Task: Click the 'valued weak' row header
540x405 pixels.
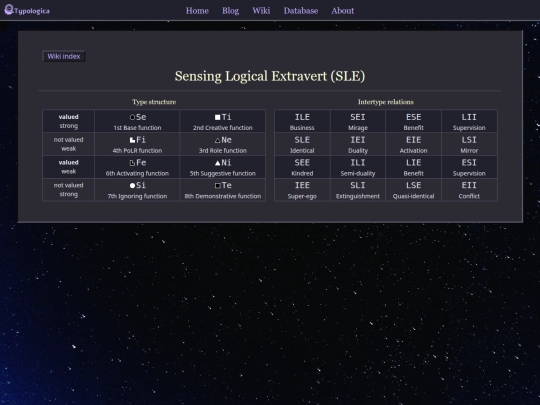Action: click(68, 167)
